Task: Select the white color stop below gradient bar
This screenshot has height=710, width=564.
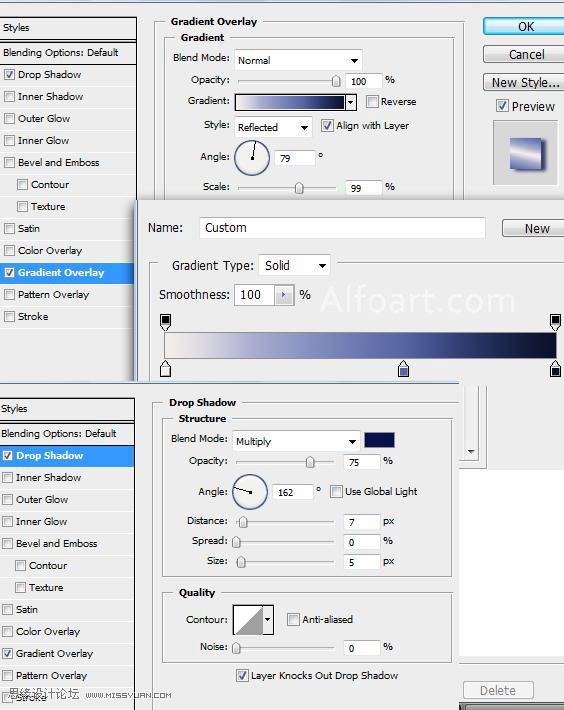Action: (166, 369)
